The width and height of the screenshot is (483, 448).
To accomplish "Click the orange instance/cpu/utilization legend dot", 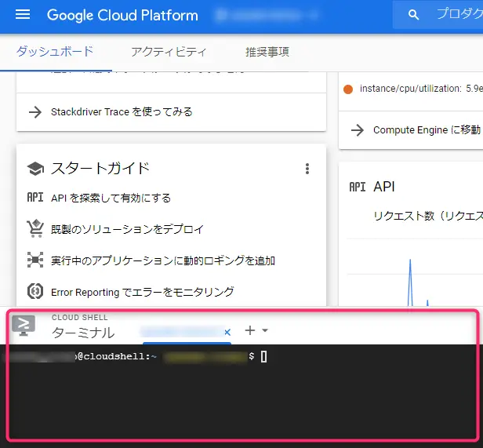I will click(x=348, y=89).
